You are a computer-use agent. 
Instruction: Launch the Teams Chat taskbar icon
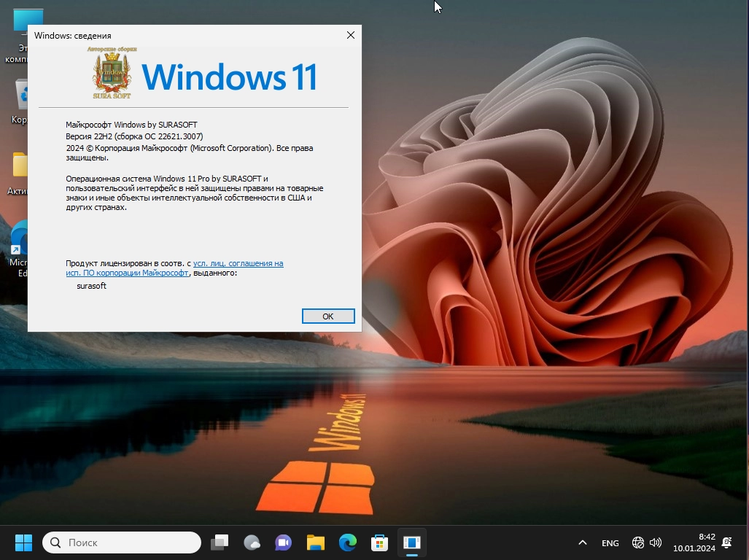coord(284,542)
